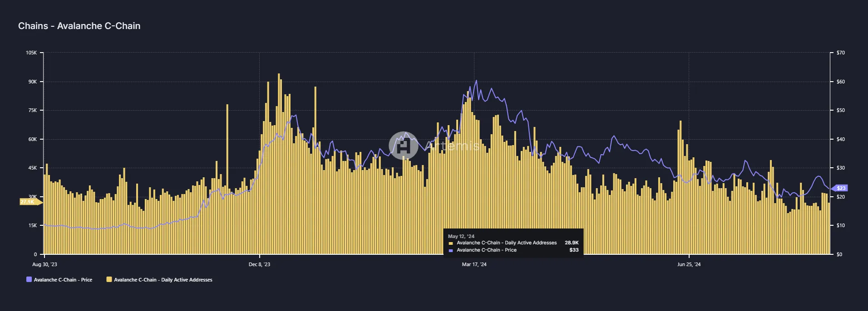Toggle the Daily Active Addresses legend label
This screenshot has height=311, width=868.
(163, 280)
